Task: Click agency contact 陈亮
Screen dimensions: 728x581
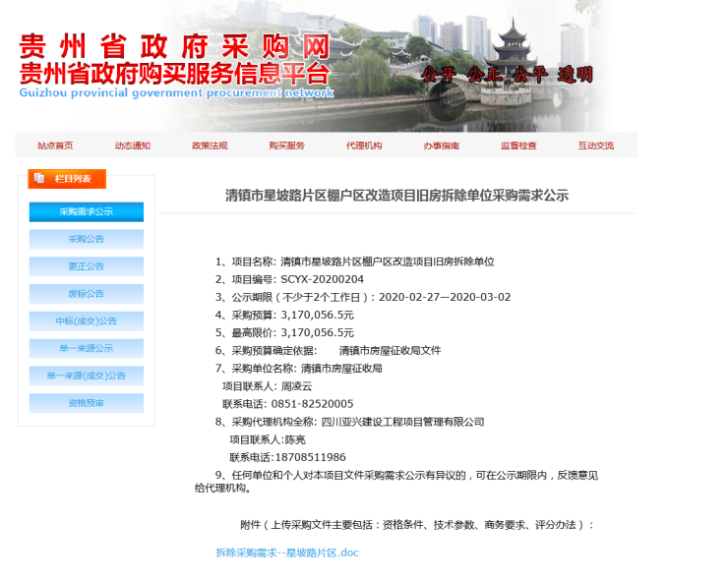Action: [295, 439]
